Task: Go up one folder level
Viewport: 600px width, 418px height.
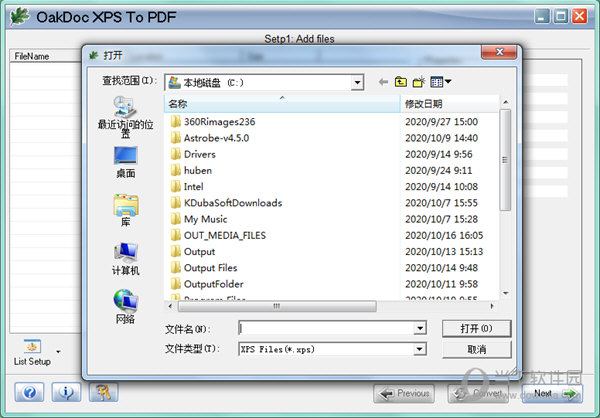Action: point(401,82)
